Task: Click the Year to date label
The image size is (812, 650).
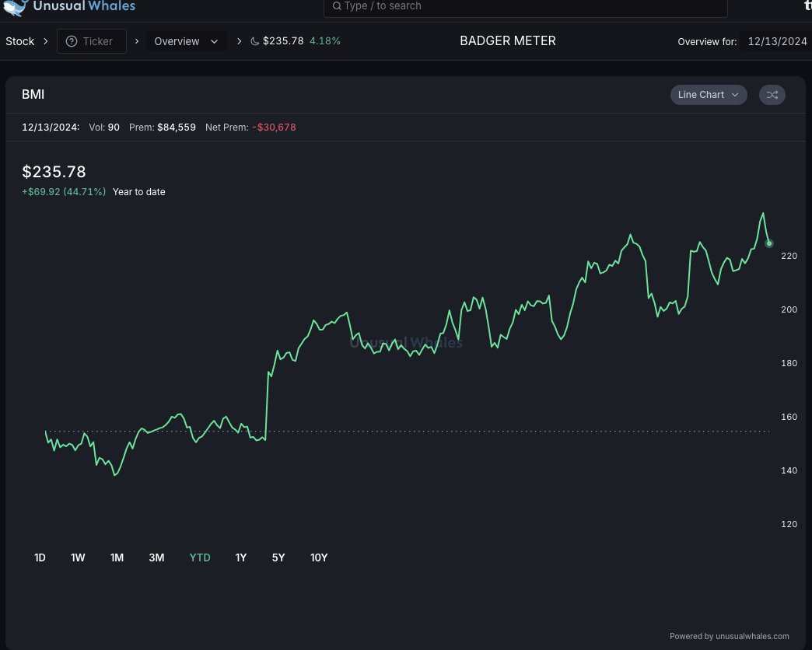Action: pos(138,191)
